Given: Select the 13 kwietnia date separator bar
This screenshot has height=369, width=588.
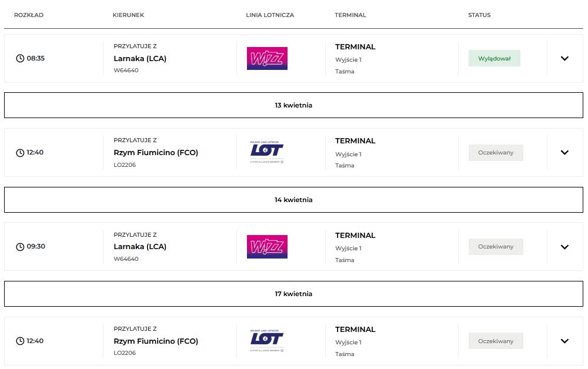Looking at the screenshot, I should [293, 105].
